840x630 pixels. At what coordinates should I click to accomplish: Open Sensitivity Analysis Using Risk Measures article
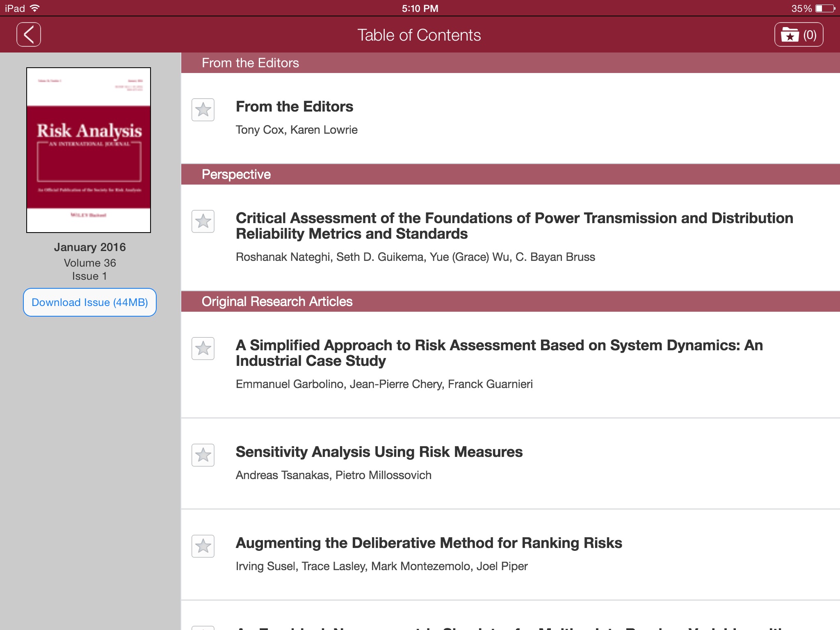(379, 452)
